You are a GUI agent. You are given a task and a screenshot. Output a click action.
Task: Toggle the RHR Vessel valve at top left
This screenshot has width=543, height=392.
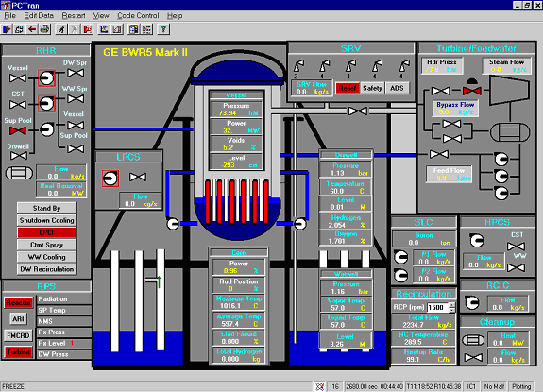pos(18,78)
